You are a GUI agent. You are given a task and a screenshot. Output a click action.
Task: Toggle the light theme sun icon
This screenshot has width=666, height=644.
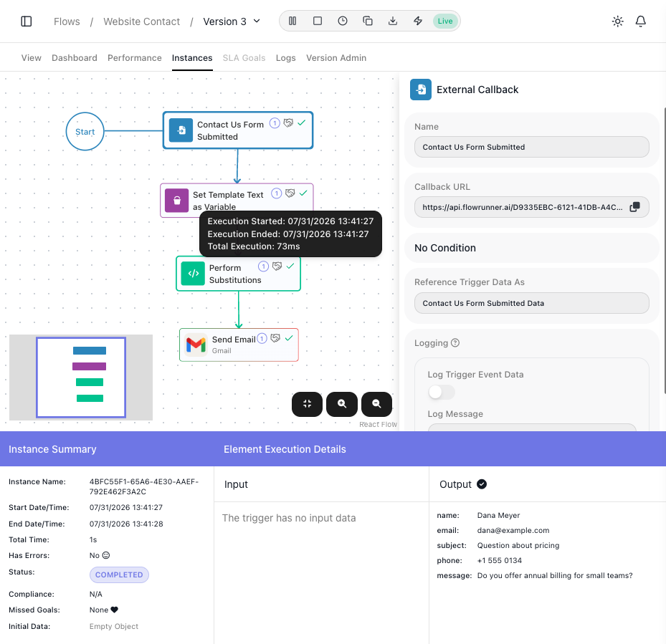point(617,21)
